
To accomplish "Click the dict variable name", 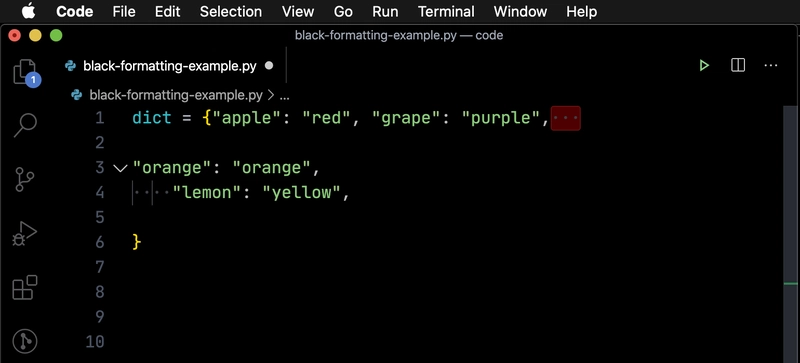I will coord(152,118).
